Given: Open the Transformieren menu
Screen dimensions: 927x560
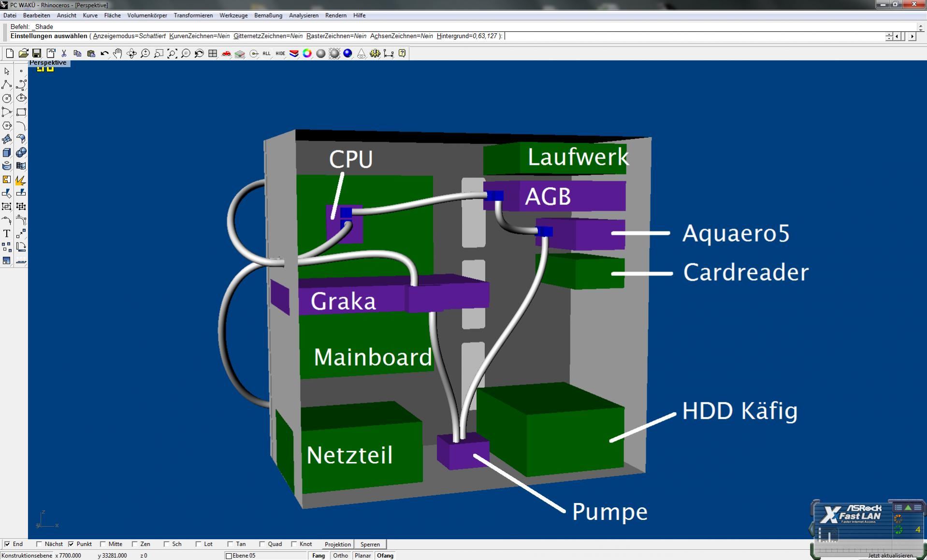Looking at the screenshot, I should (x=193, y=15).
